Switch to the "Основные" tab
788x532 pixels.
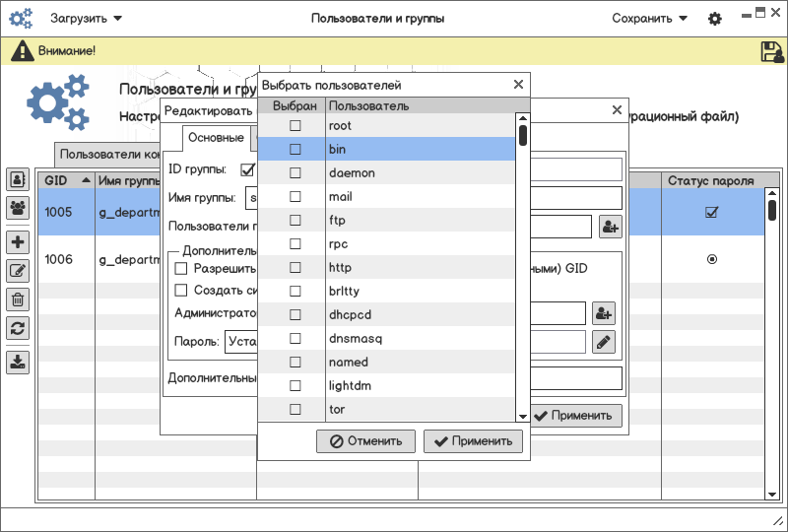pyautogui.click(x=216, y=137)
